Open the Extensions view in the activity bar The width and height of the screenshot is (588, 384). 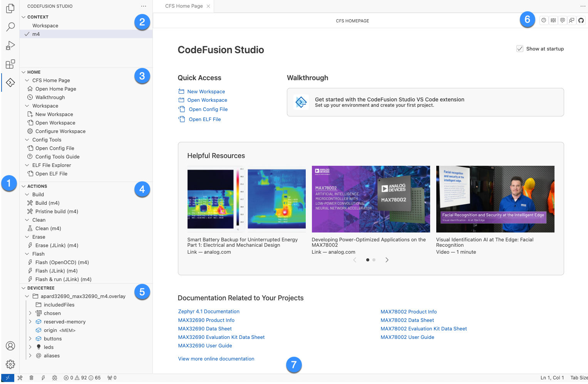click(x=10, y=64)
